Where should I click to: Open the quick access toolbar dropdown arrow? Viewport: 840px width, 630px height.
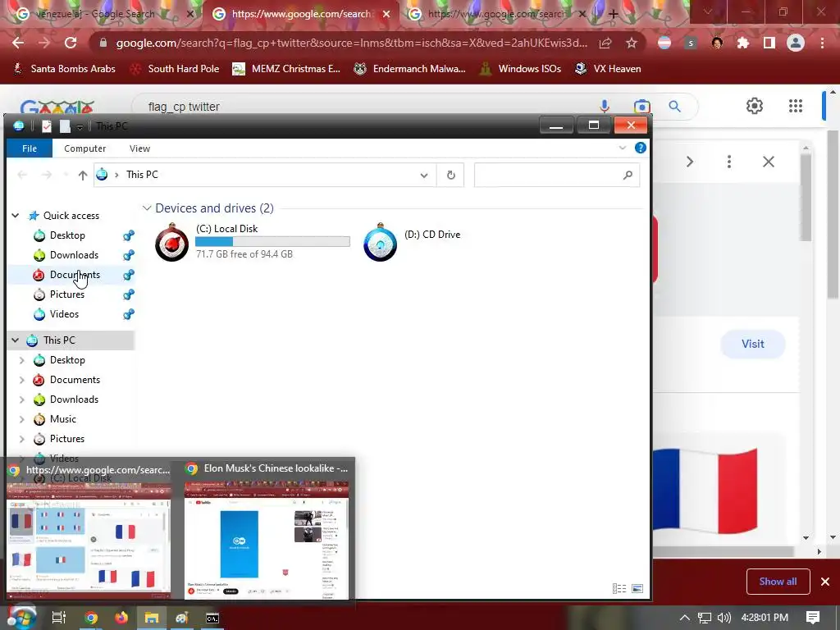pos(80,126)
